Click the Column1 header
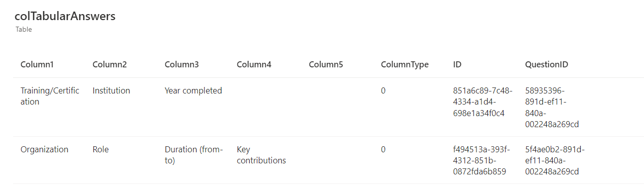This screenshot has height=191, width=644. (x=37, y=64)
